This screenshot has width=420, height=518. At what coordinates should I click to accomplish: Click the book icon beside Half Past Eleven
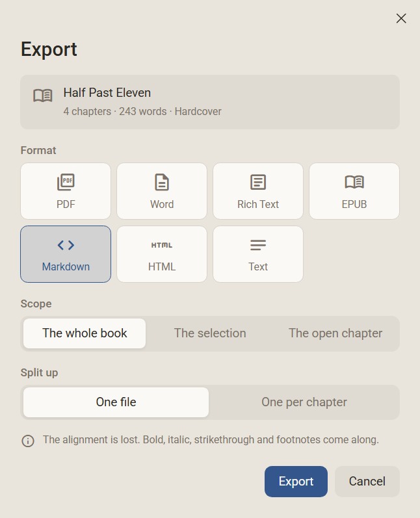point(43,96)
